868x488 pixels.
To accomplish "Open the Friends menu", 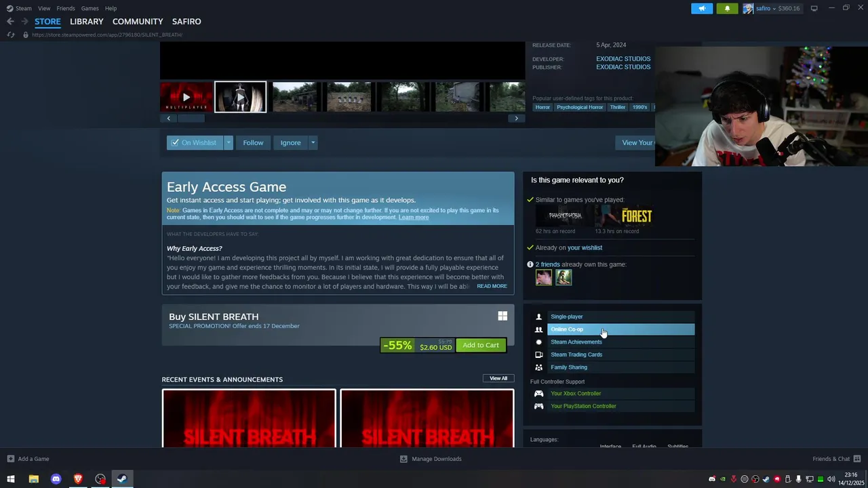I will pos(66,8).
